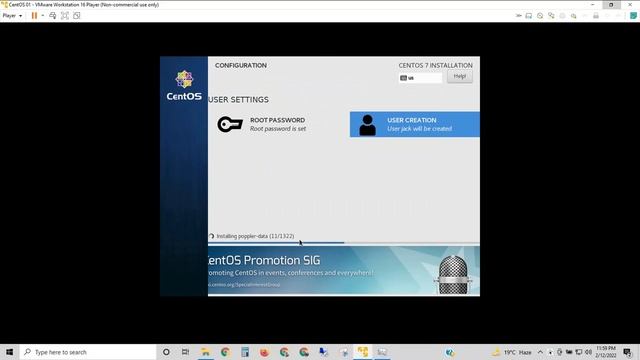This screenshot has width=640, height=360.
Task: Click the user silhouette icon
Action: pyautogui.click(x=367, y=125)
